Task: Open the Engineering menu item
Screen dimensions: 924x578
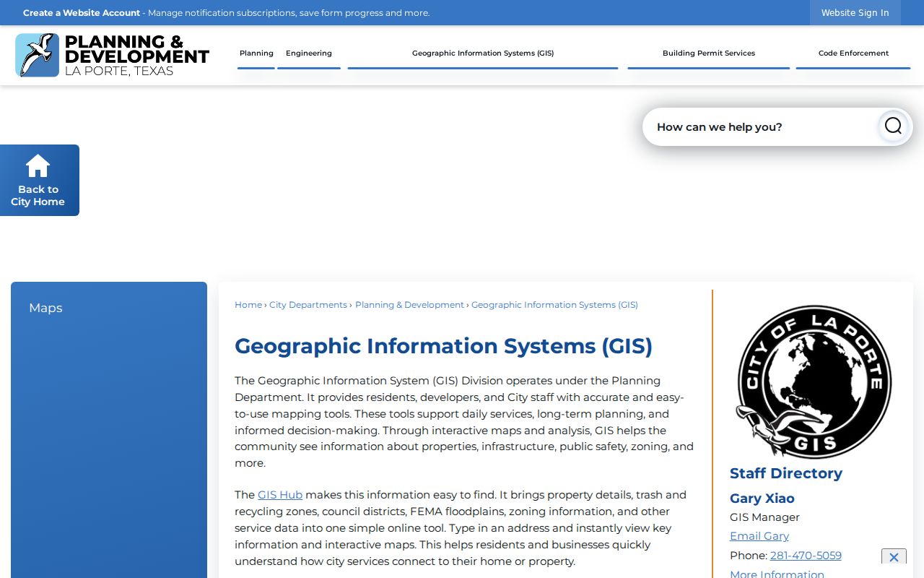Action: pos(309,53)
